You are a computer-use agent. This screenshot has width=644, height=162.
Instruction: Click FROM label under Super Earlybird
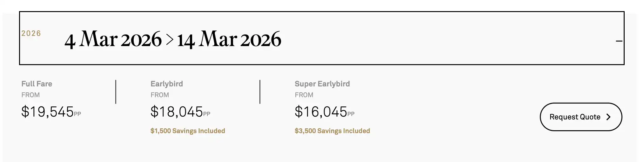pyautogui.click(x=304, y=95)
